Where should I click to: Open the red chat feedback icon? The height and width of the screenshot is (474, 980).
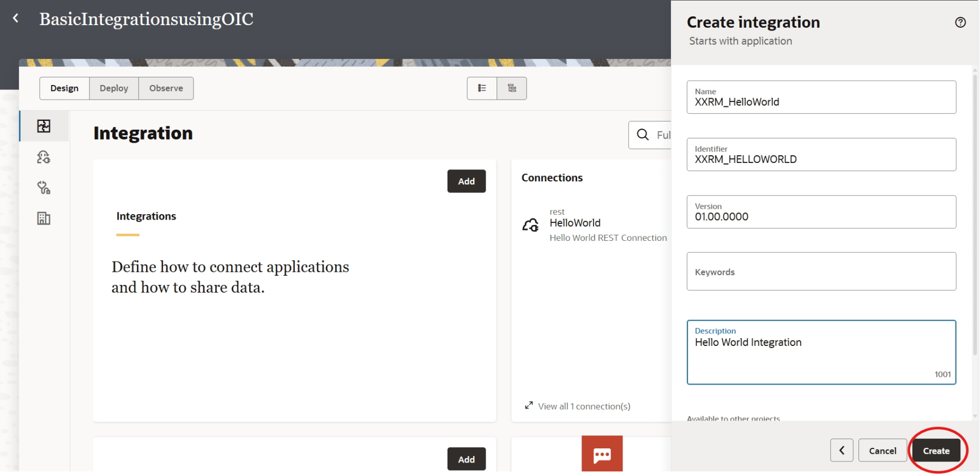(602, 454)
